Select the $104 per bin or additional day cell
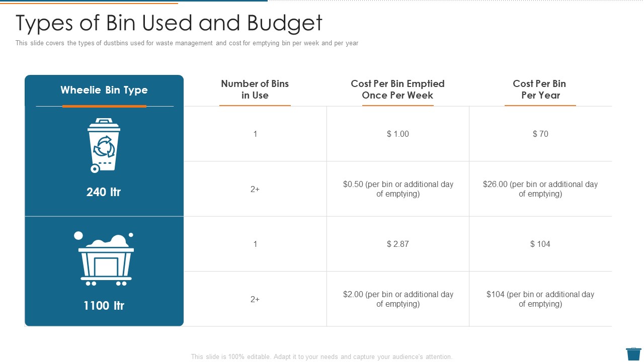 (540, 299)
